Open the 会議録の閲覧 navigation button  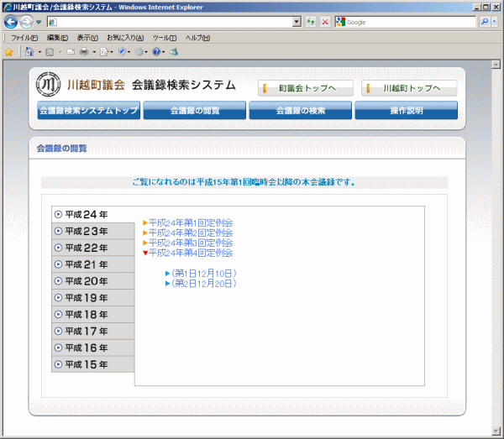pyautogui.click(x=195, y=110)
